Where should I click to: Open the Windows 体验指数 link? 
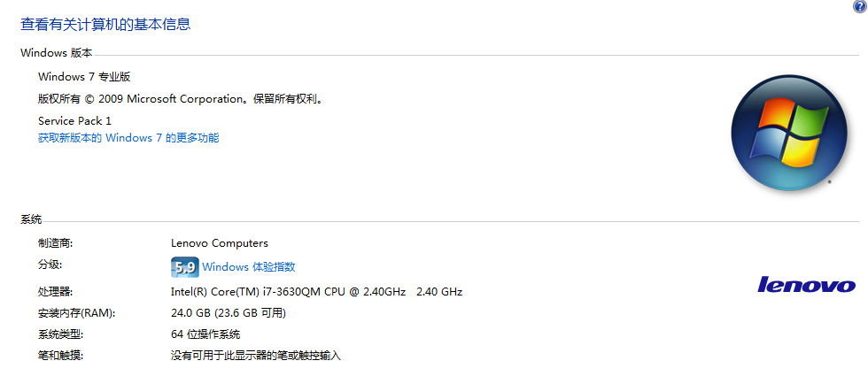[249, 267]
